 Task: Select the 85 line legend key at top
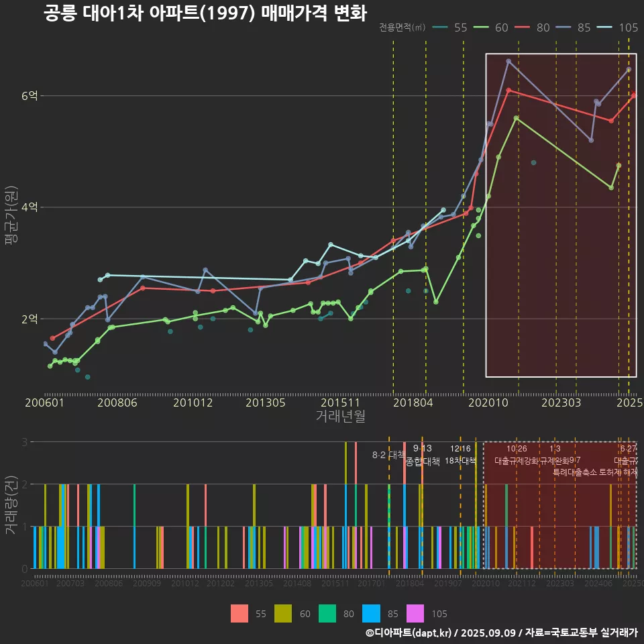[565, 28]
